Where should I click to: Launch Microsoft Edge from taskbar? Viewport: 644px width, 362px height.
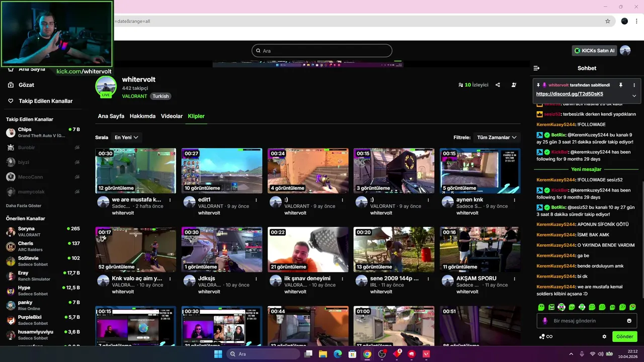338,354
